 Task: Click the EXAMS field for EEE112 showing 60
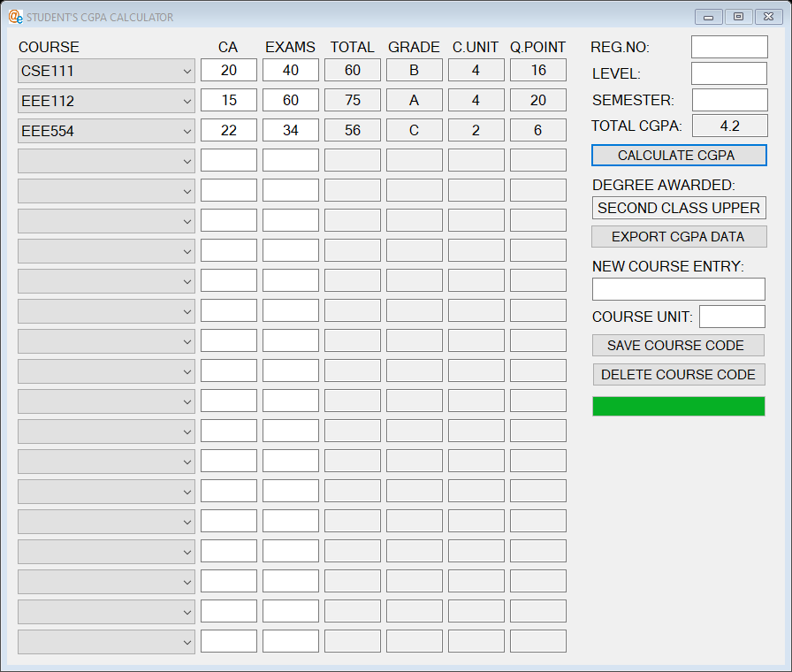pyautogui.click(x=291, y=100)
